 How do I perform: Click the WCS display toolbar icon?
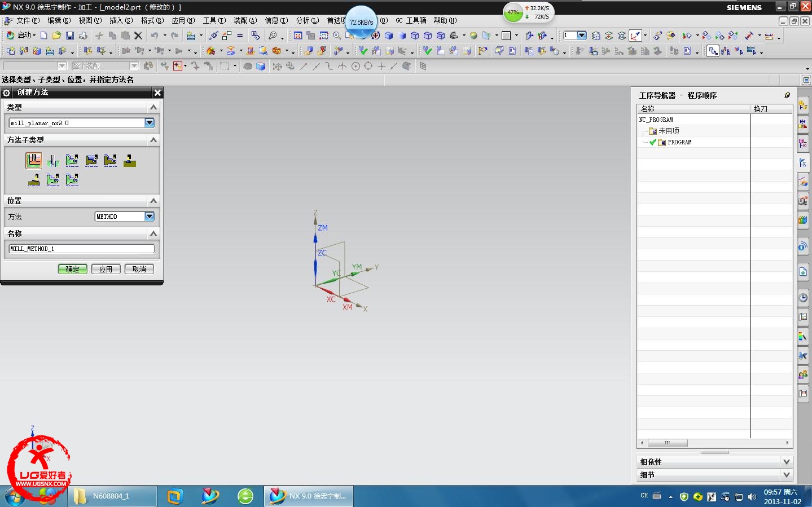635,36
